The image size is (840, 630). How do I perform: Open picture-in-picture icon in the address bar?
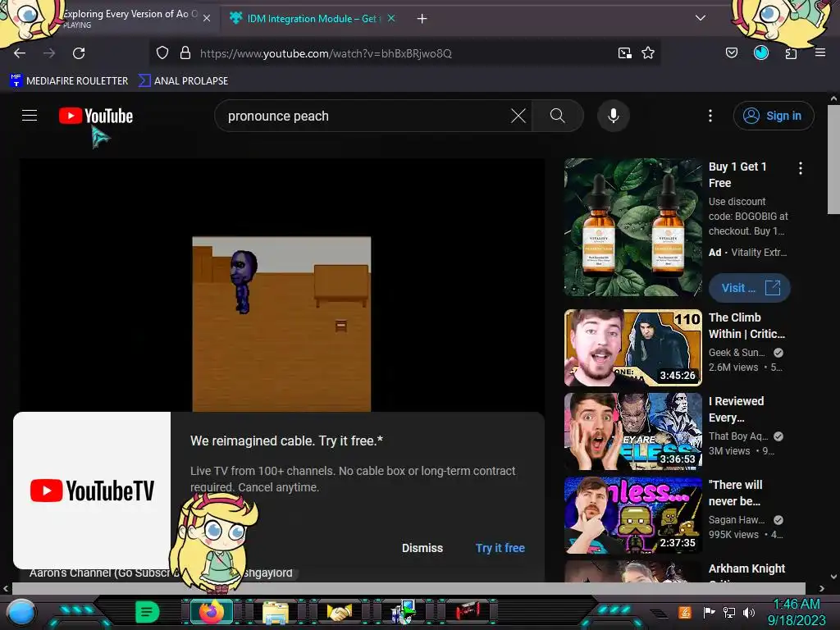point(624,53)
